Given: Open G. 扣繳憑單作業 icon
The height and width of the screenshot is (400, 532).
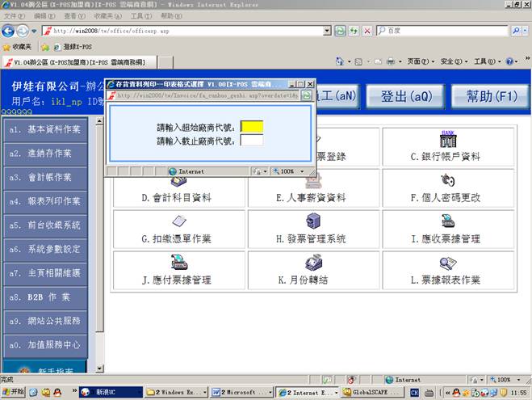Looking at the screenshot, I should [177, 221].
